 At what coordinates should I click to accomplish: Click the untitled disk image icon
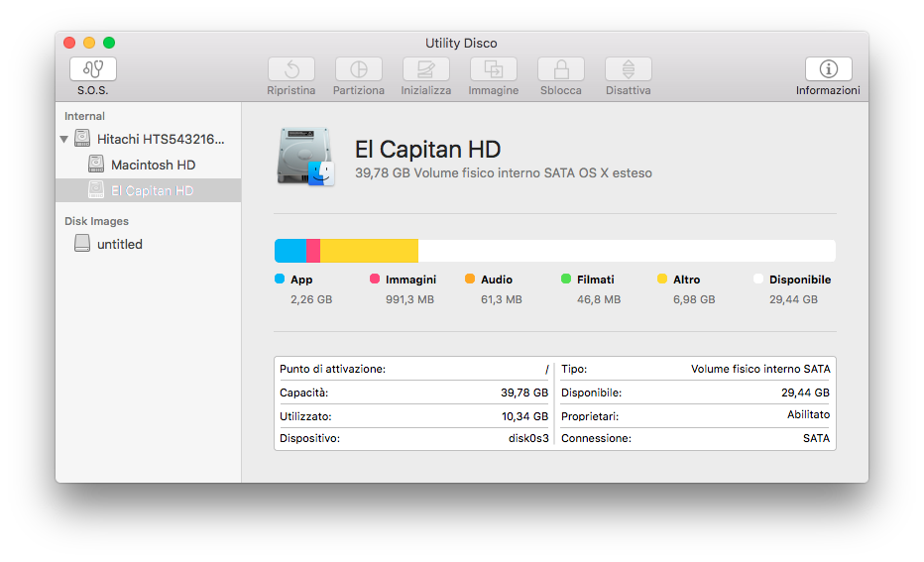pos(82,243)
